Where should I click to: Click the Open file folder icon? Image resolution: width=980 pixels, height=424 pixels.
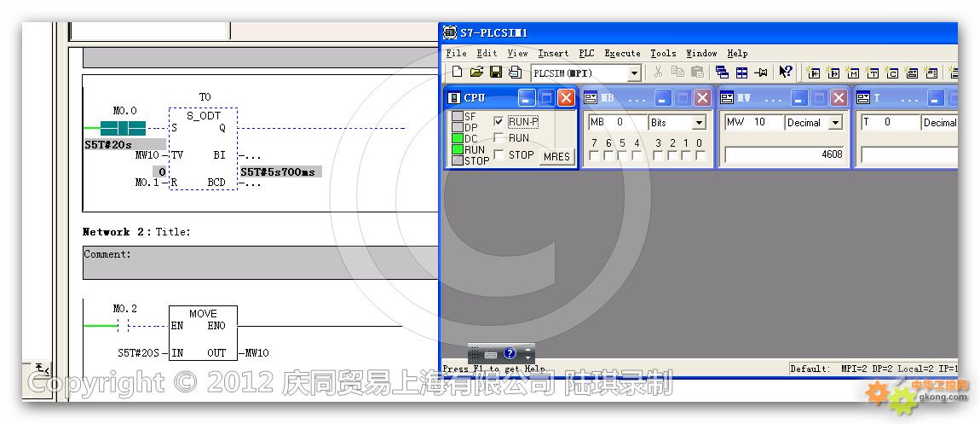[476, 73]
